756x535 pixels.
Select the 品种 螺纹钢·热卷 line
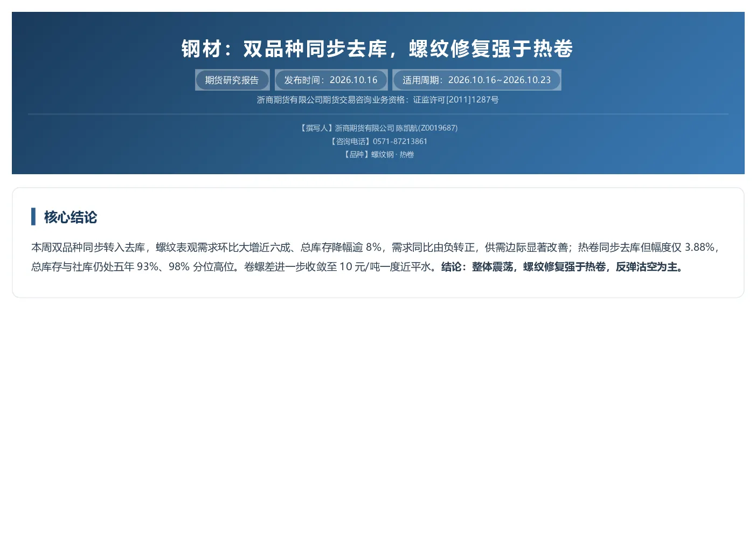click(378, 154)
